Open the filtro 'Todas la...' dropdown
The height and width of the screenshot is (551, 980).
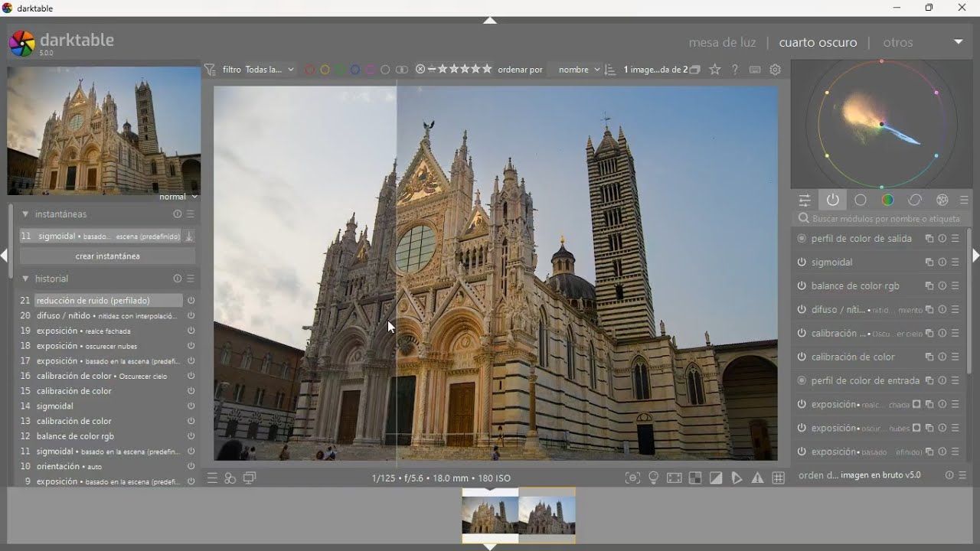coord(269,70)
